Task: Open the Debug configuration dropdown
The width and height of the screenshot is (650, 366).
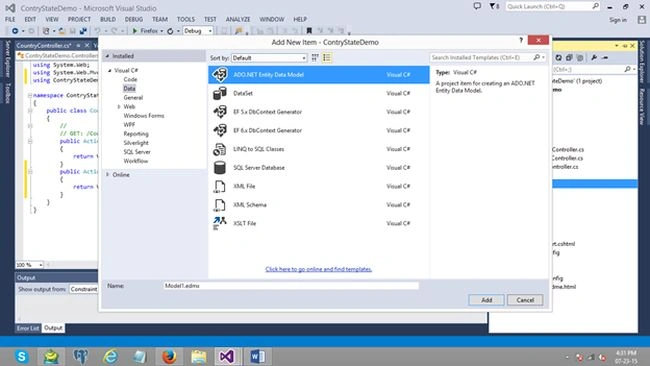Action: (x=198, y=31)
